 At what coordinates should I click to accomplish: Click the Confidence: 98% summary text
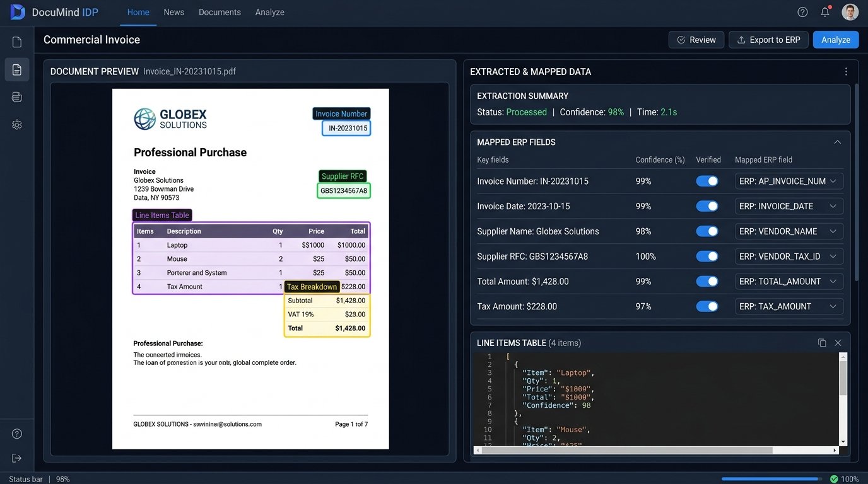pos(592,112)
